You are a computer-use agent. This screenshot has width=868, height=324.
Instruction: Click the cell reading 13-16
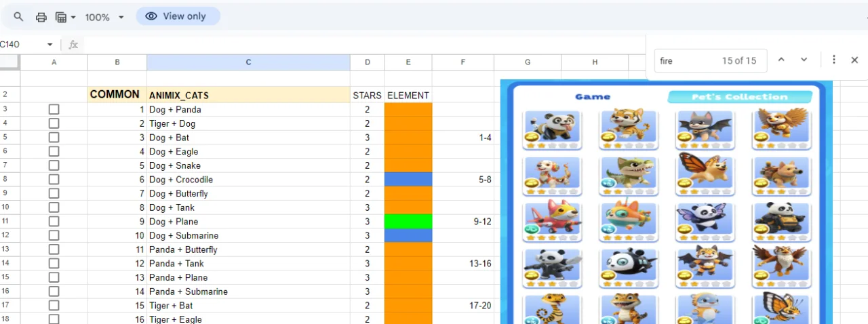pos(463,263)
